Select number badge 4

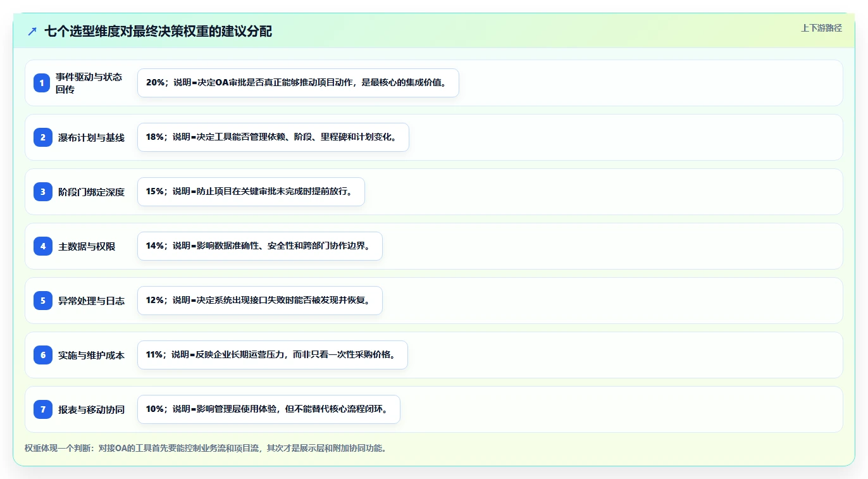43,246
